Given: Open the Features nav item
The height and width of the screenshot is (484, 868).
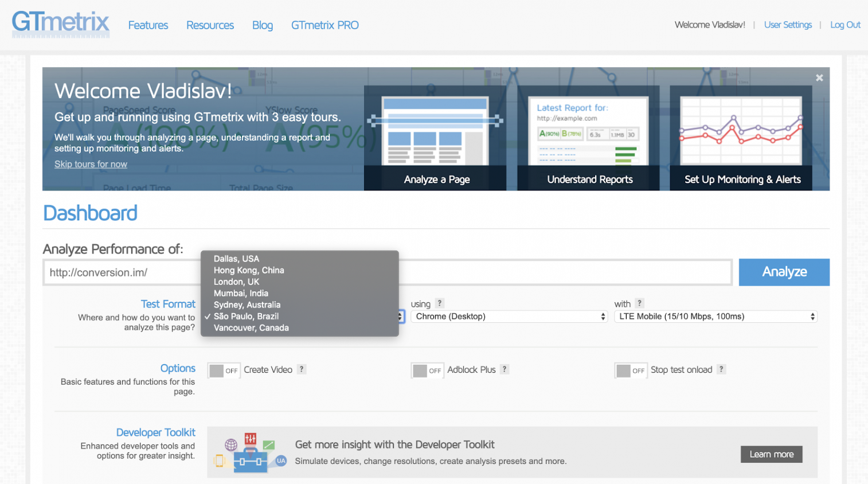Looking at the screenshot, I should 148,25.
